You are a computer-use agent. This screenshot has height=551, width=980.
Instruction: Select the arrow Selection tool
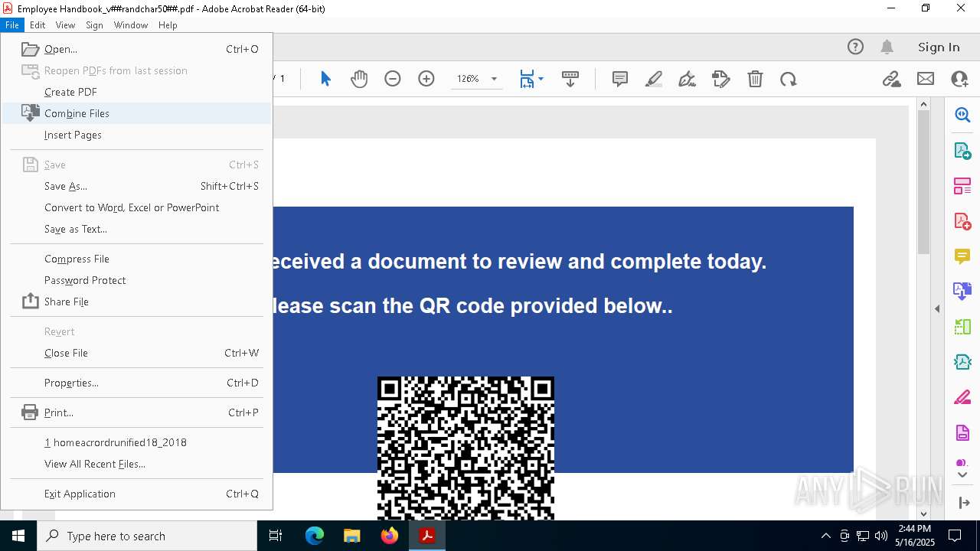coord(325,79)
